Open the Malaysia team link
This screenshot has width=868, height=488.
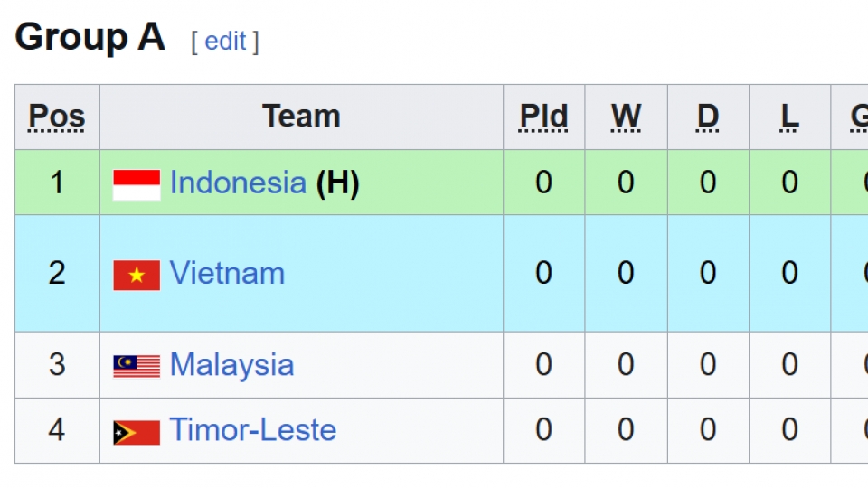coord(231,365)
